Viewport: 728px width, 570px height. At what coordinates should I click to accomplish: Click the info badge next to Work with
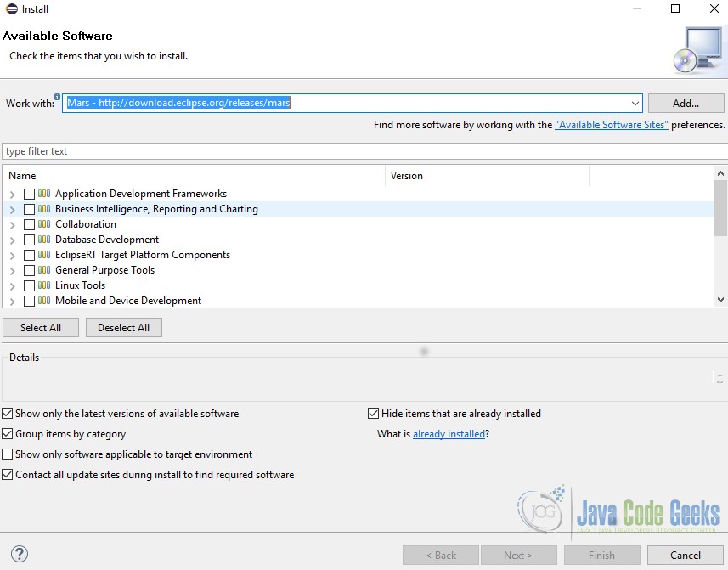coord(57,97)
